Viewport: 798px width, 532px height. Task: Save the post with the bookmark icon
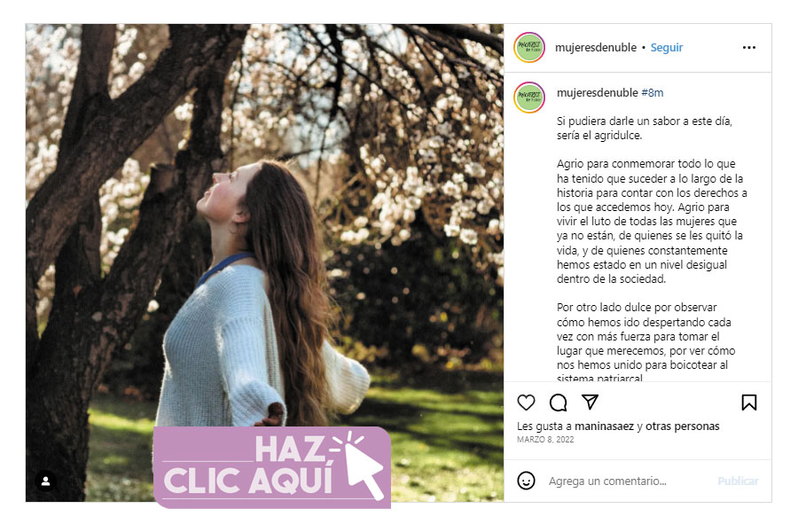(748, 403)
